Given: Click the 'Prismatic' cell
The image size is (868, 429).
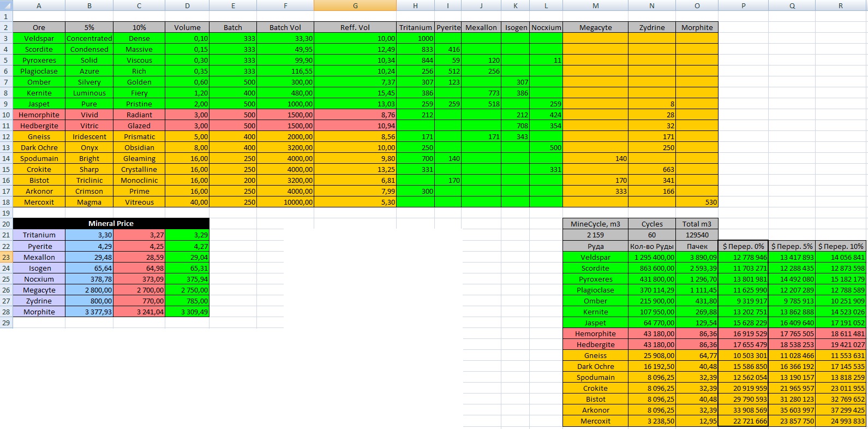Looking at the screenshot, I should (139, 136).
